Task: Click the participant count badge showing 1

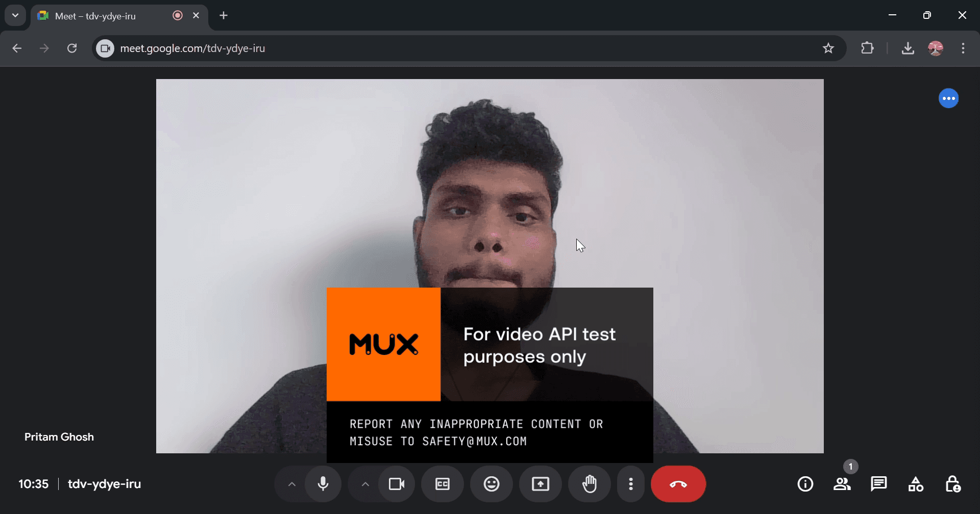Action: tap(850, 467)
